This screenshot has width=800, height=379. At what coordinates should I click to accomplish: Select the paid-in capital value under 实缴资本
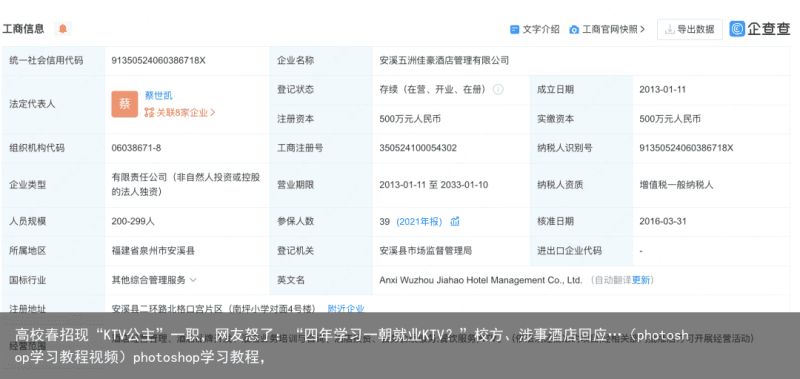click(670, 119)
